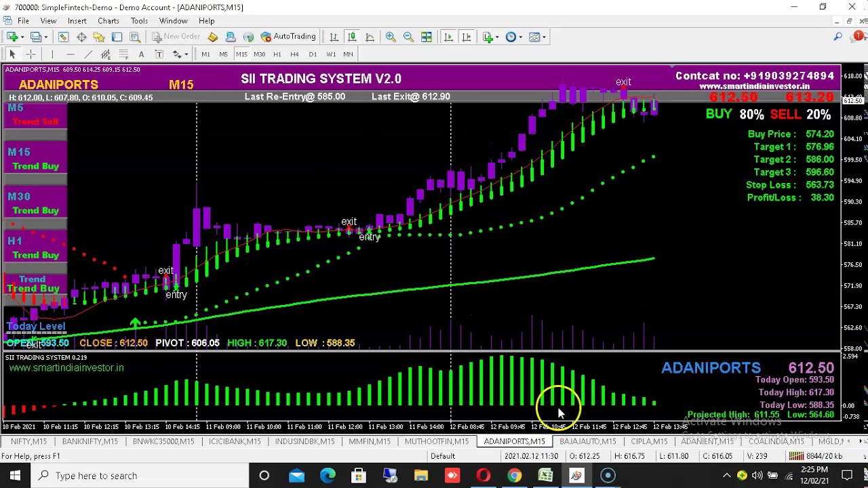The image size is (868, 488).
Task: Click the Windows Start button
Action: click(x=15, y=476)
